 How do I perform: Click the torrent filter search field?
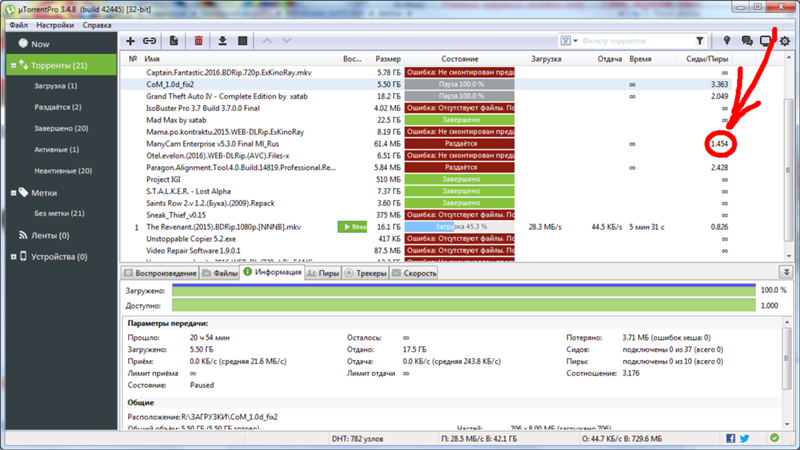click(x=635, y=41)
